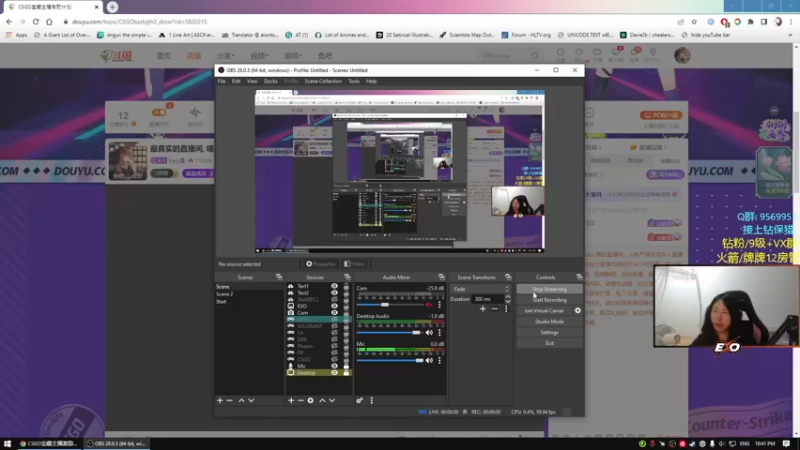The image size is (800, 450).
Task: Remove selected scene with the minus icon
Action: point(230,401)
